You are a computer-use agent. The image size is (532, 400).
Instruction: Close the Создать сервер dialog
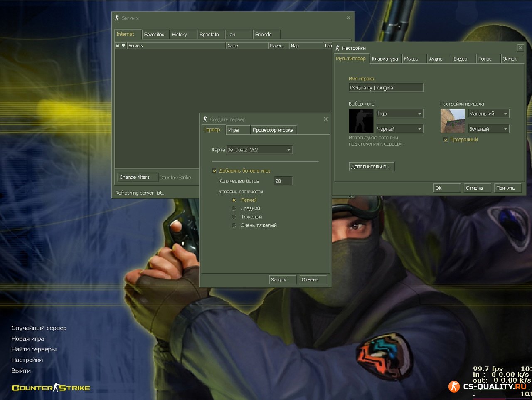pyautogui.click(x=325, y=119)
